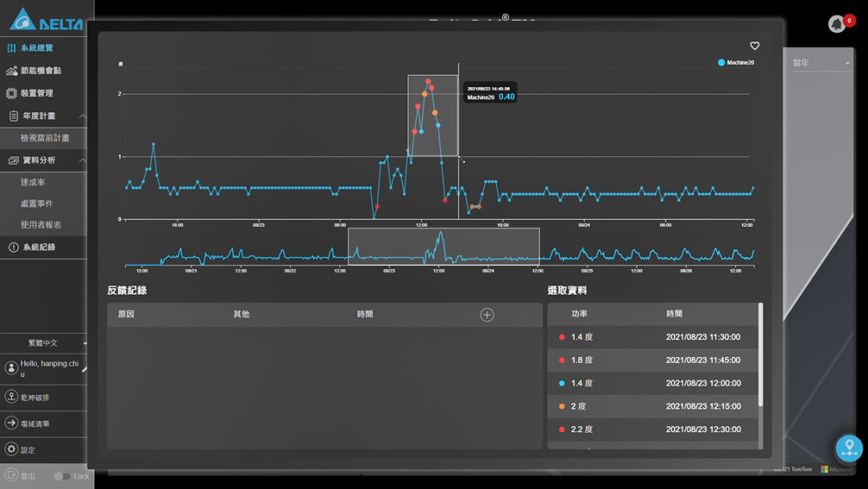The height and width of the screenshot is (489, 868).
Task: Click the 選取資料 list scrollbar
Action: pos(760,354)
